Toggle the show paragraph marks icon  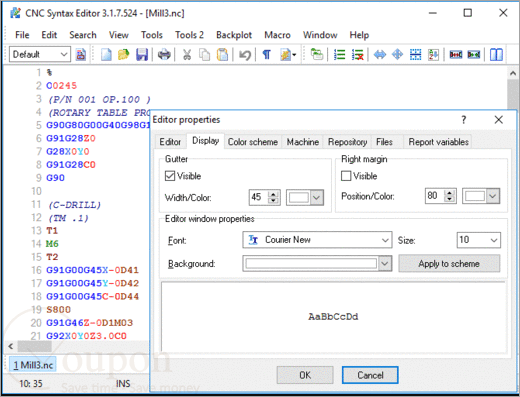tap(267, 54)
